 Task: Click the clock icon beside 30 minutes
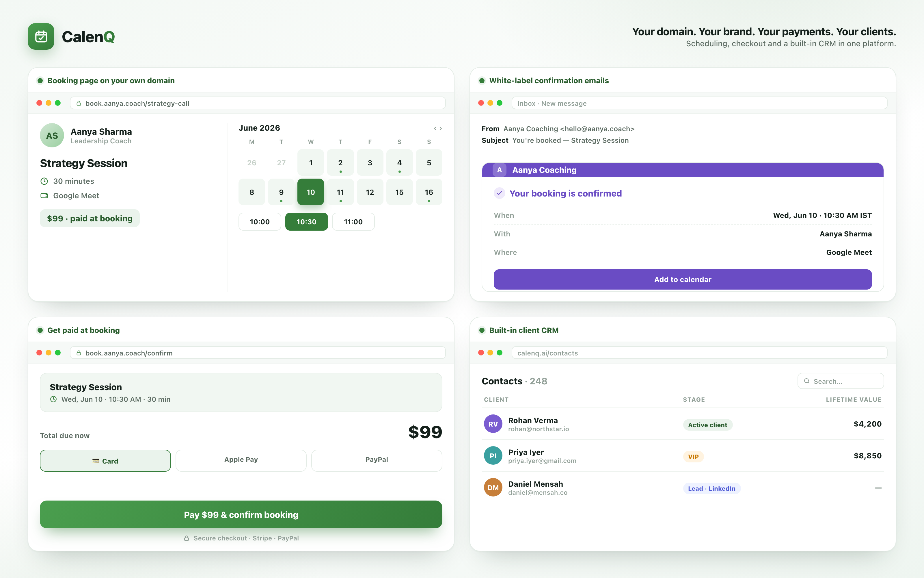pos(44,181)
